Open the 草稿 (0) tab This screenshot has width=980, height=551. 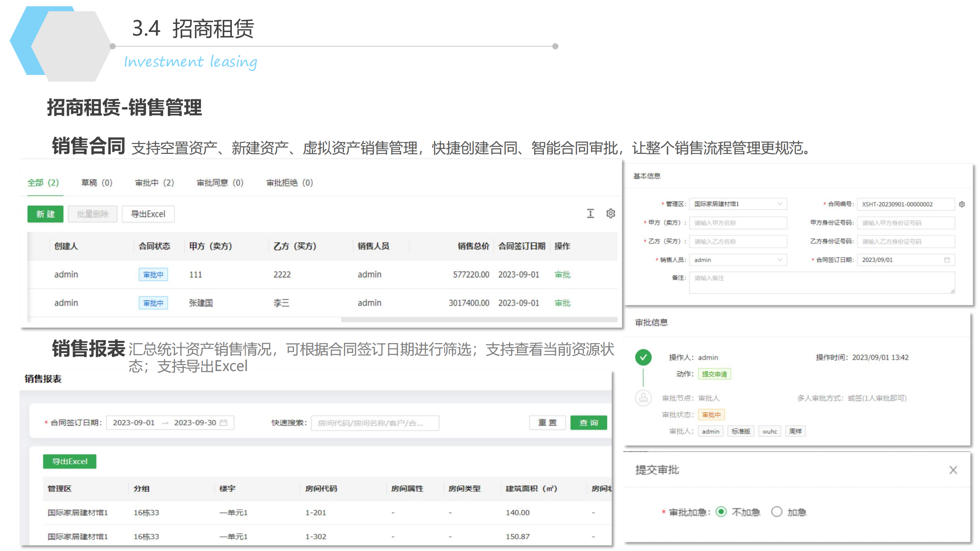[97, 183]
